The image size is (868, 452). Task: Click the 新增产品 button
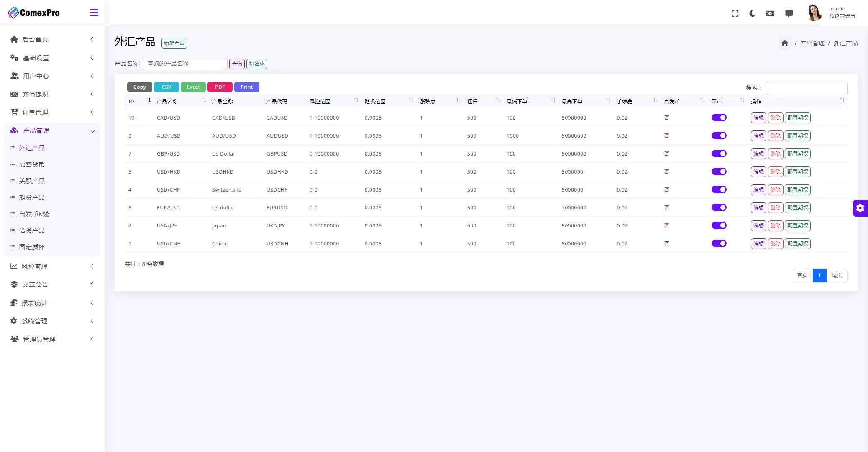coord(174,43)
